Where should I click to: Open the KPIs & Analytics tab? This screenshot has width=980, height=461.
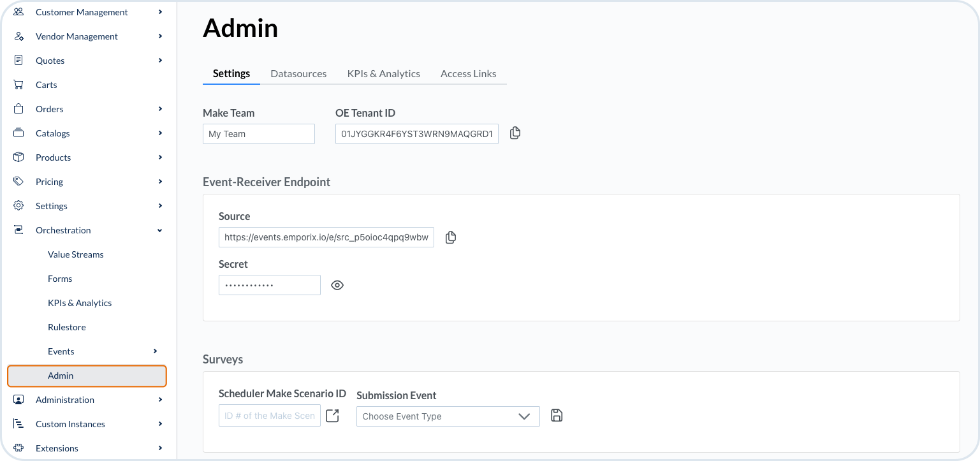point(383,73)
